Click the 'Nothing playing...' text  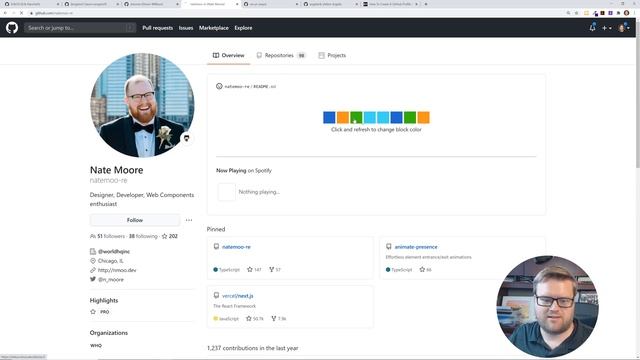[x=259, y=192]
